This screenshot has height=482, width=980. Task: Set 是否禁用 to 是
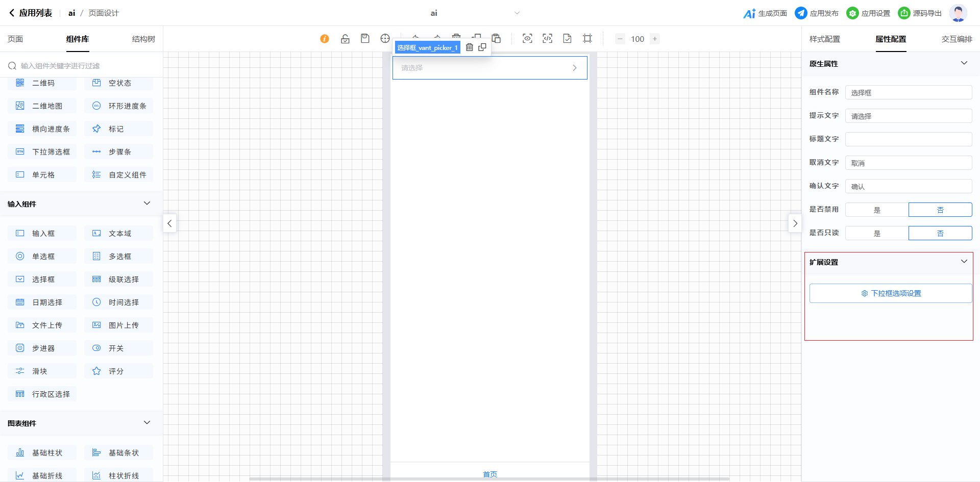click(x=877, y=210)
